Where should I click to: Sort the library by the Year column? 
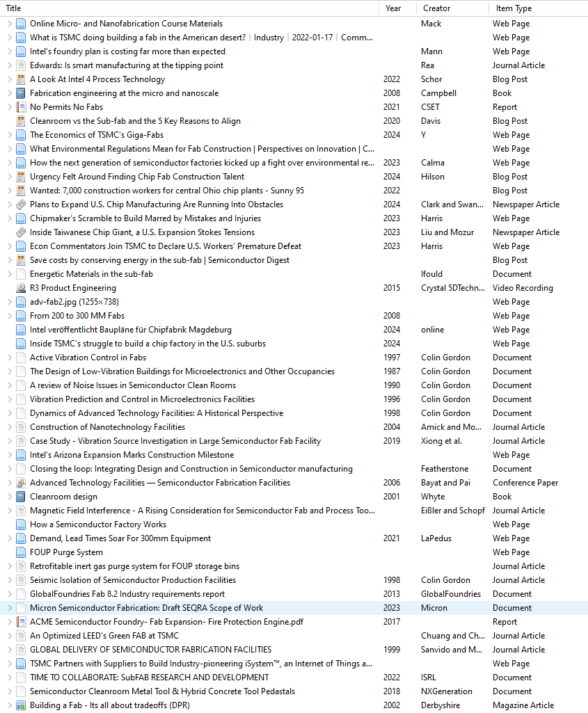coord(393,8)
